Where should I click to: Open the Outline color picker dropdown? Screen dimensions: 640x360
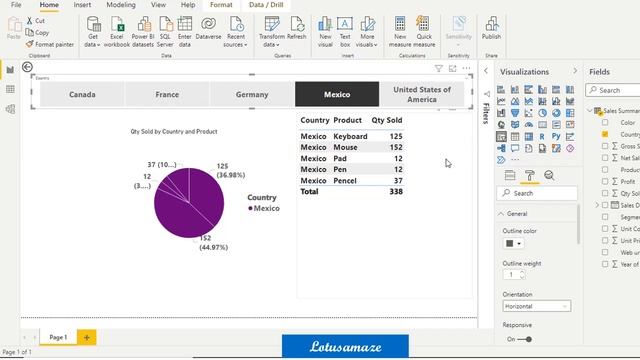coord(513,244)
